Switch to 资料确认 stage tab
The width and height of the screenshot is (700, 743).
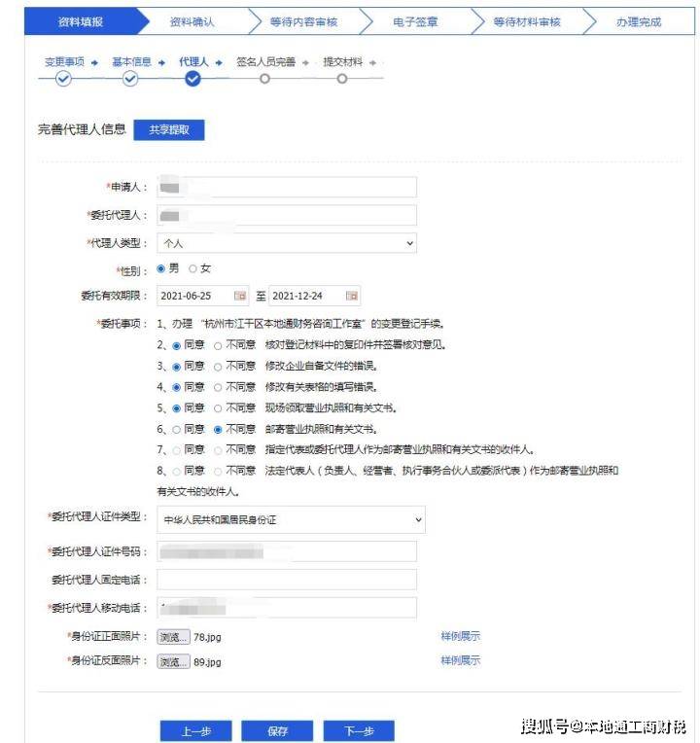pos(192,21)
